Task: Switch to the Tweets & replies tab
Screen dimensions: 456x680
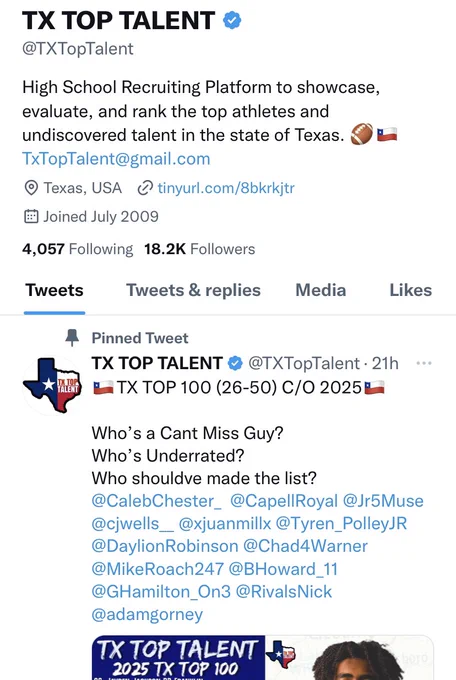Action: (194, 290)
